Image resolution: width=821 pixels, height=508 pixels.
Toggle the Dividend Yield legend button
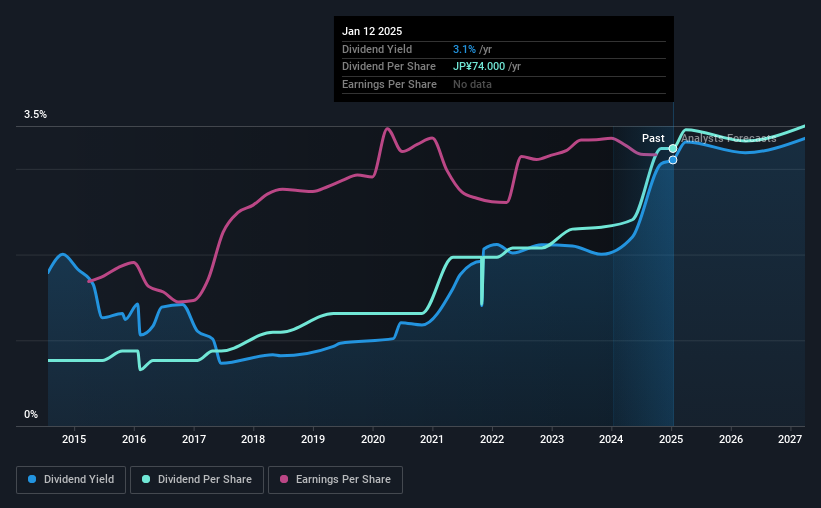[71, 480]
